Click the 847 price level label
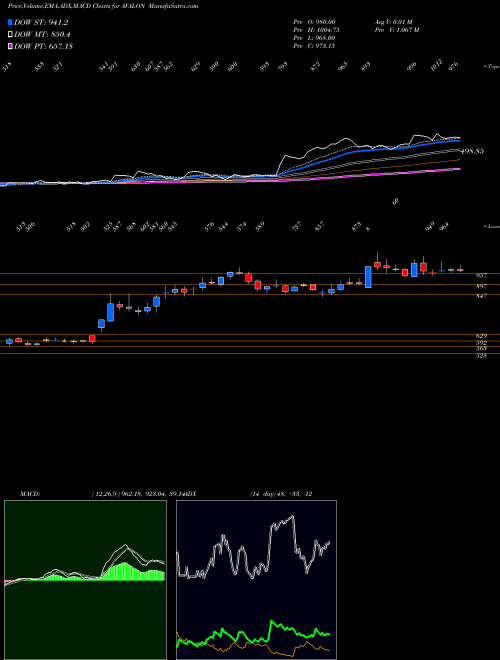This screenshot has height=660, width=500. (481, 296)
